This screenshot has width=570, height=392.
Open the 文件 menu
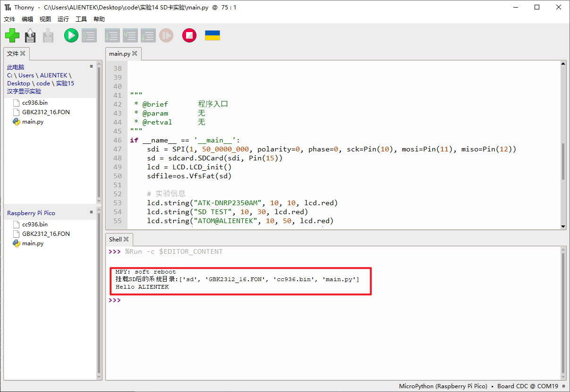pos(10,19)
